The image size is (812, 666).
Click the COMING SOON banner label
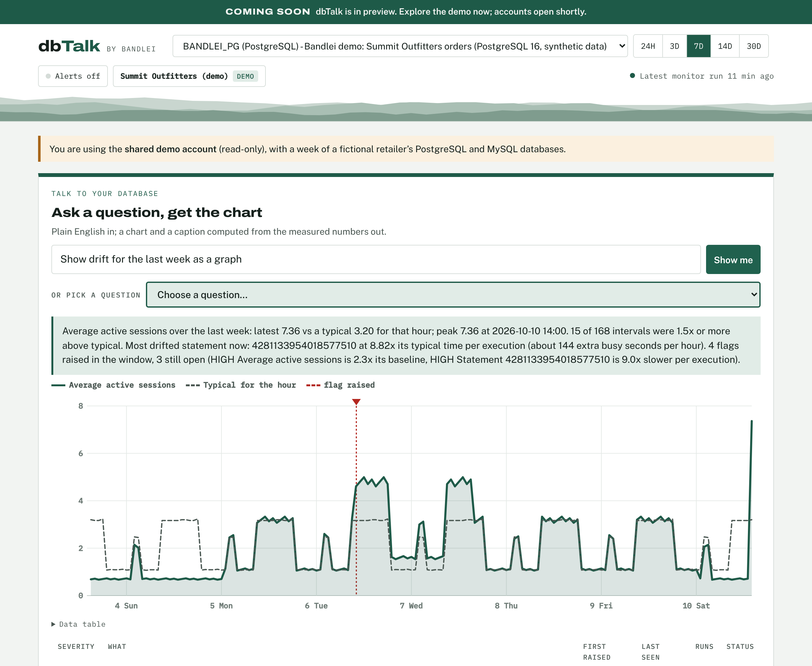pyautogui.click(x=267, y=11)
